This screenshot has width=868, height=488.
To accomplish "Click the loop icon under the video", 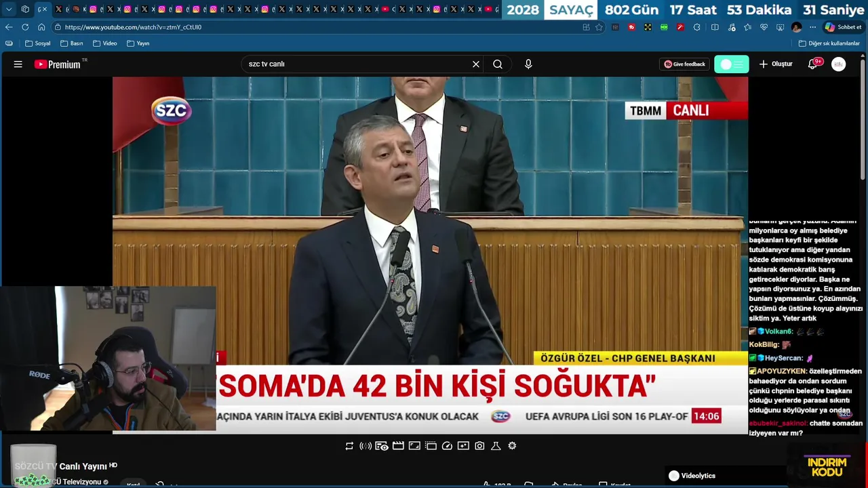I will [349, 446].
